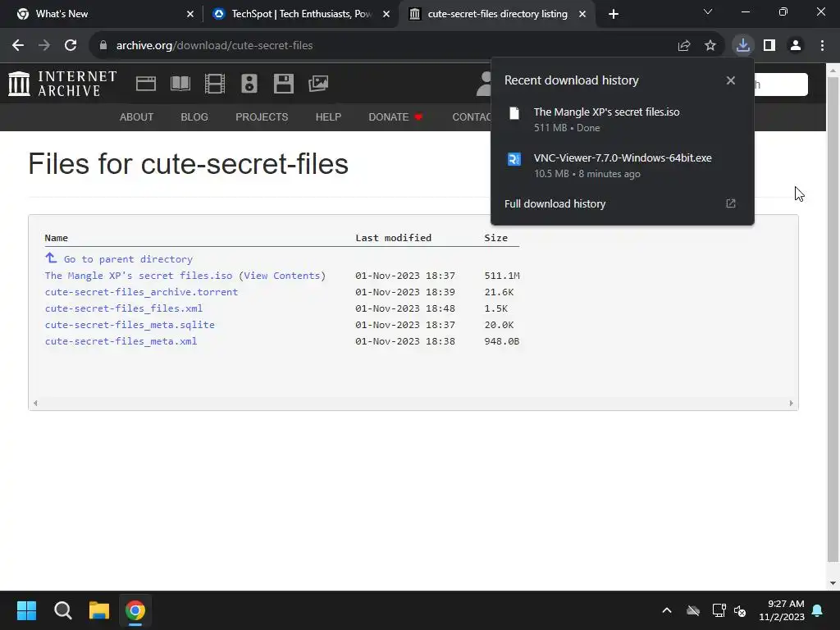The image size is (840, 630).
Task: Click the Internet Archive logo
Action: (62, 84)
